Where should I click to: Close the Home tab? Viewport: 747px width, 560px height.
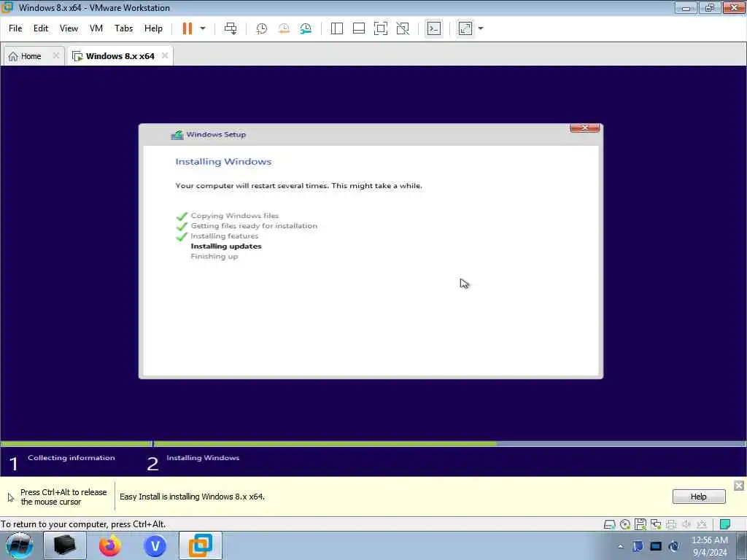55,55
